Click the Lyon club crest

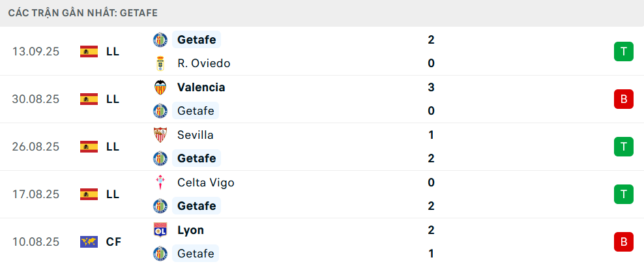click(160, 230)
